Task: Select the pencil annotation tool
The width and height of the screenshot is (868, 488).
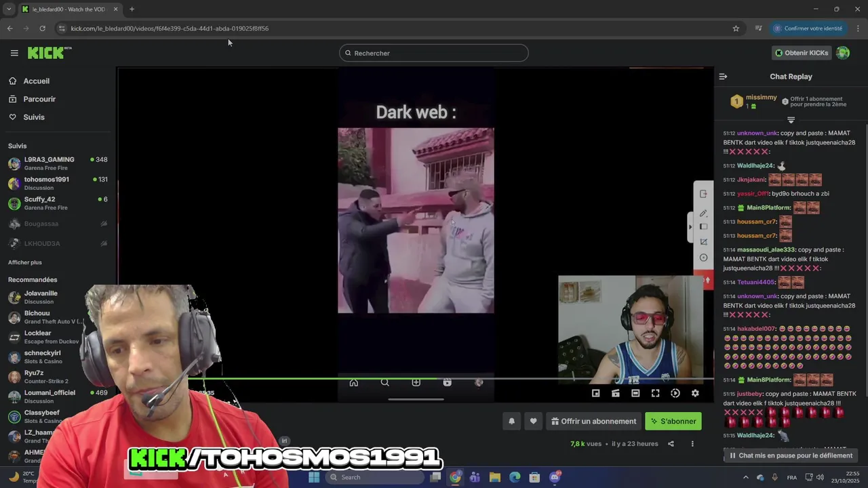Action: pyautogui.click(x=703, y=213)
